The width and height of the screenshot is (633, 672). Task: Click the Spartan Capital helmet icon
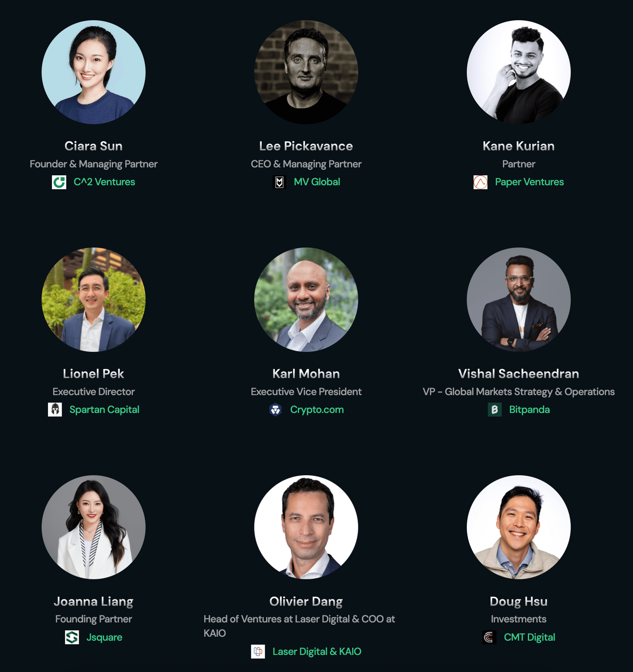[x=55, y=410]
